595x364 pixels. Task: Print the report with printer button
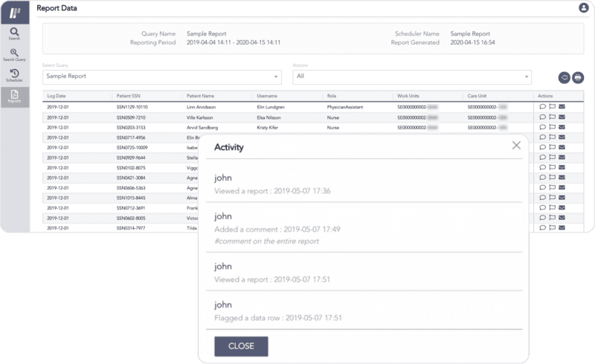(x=578, y=78)
